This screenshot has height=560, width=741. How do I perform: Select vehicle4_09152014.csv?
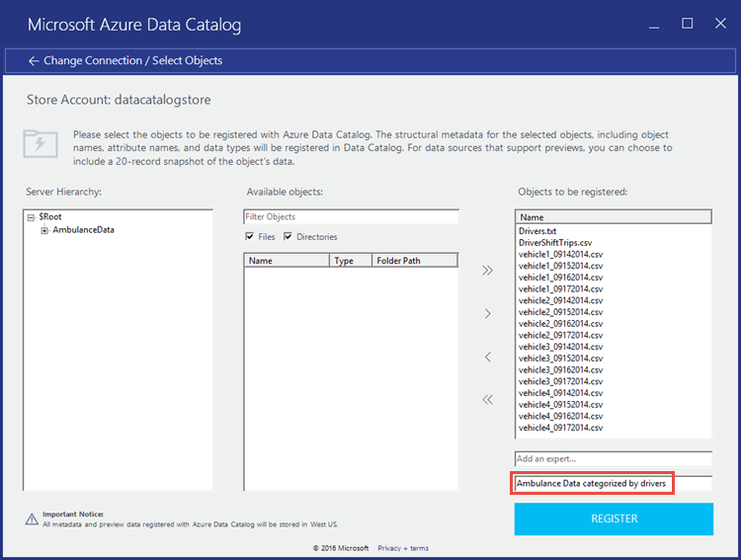click(x=560, y=405)
